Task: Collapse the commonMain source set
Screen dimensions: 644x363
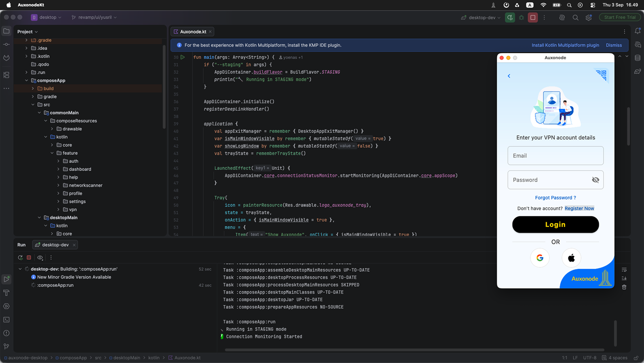Action: (x=40, y=113)
